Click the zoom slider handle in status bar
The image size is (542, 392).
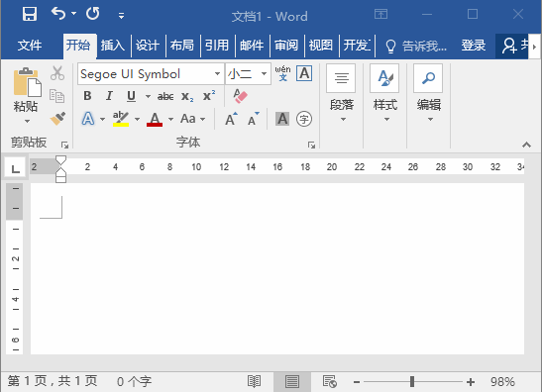(x=411, y=382)
